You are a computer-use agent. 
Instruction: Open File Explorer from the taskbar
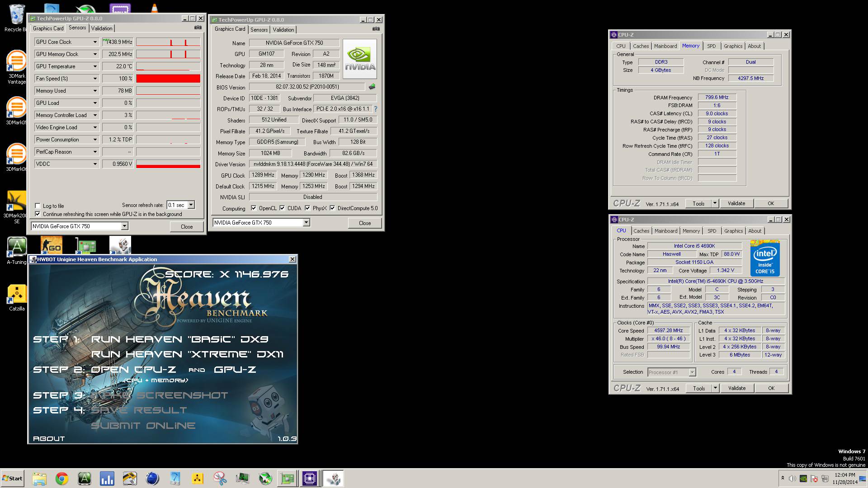pyautogui.click(x=39, y=479)
